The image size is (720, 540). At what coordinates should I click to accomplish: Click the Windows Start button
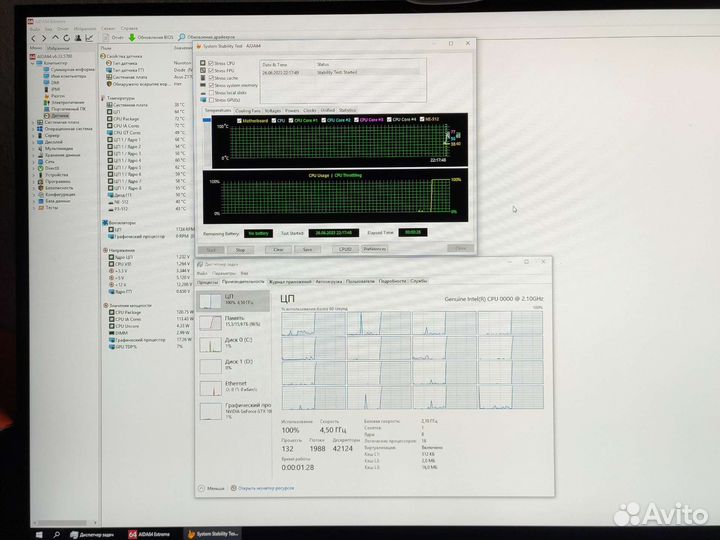click(39, 534)
